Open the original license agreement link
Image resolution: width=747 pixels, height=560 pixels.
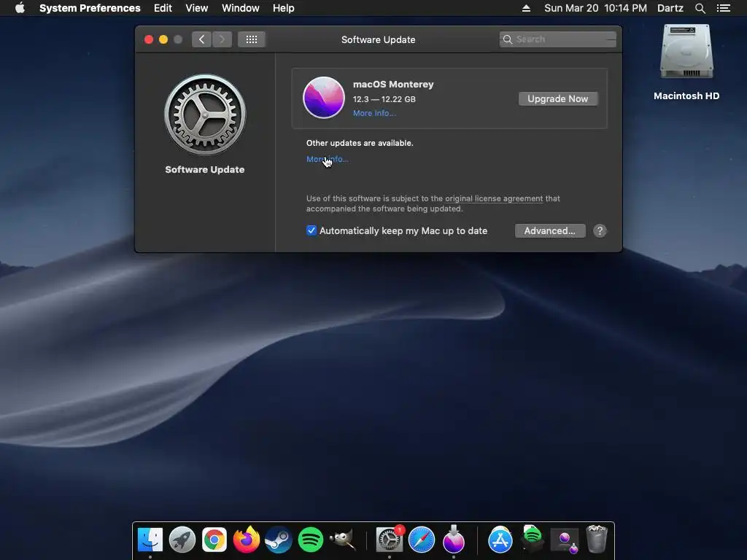(494, 198)
